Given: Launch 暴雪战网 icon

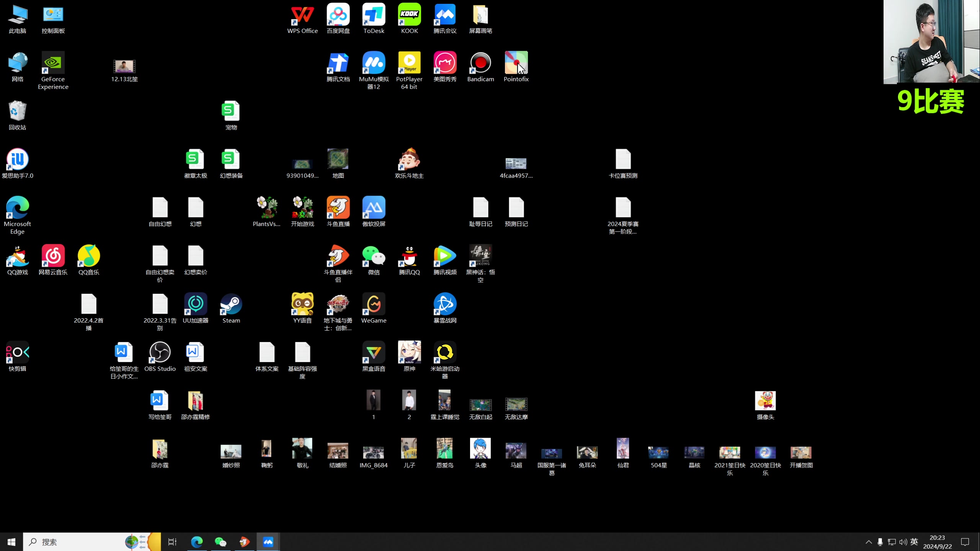Looking at the screenshot, I should click(445, 308).
